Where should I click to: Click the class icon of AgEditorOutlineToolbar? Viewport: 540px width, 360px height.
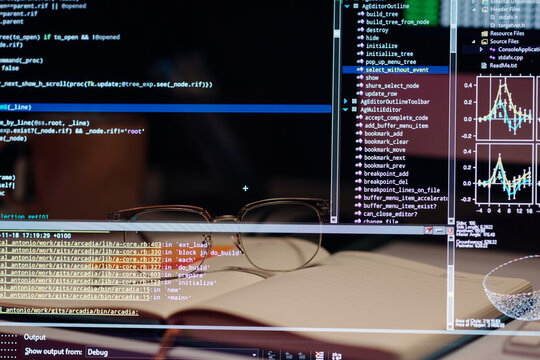tap(354, 101)
